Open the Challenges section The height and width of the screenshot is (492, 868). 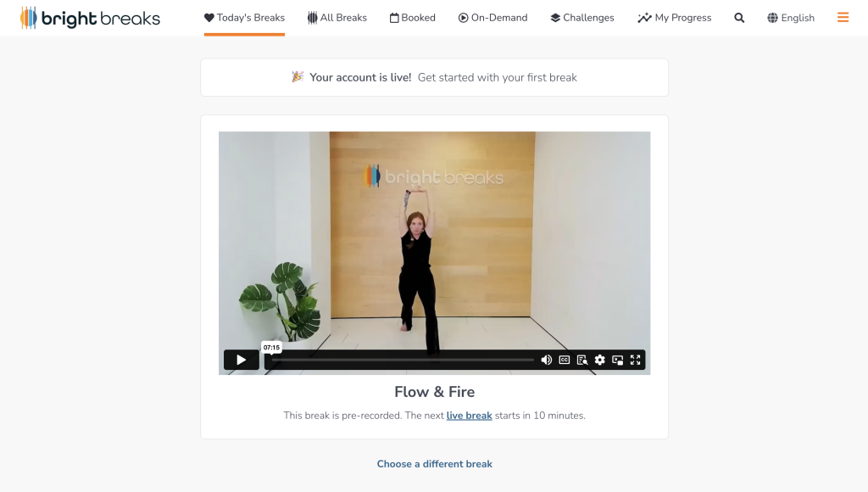pos(581,18)
